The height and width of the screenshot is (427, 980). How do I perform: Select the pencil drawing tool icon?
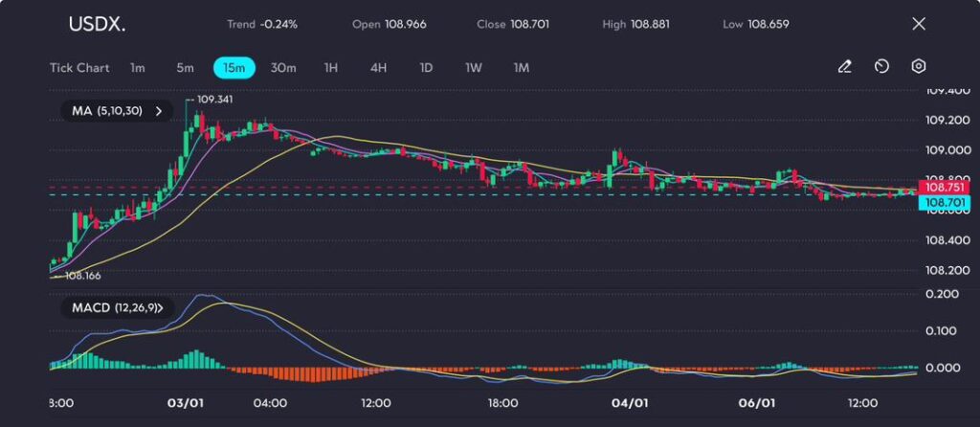tap(844, 67)
